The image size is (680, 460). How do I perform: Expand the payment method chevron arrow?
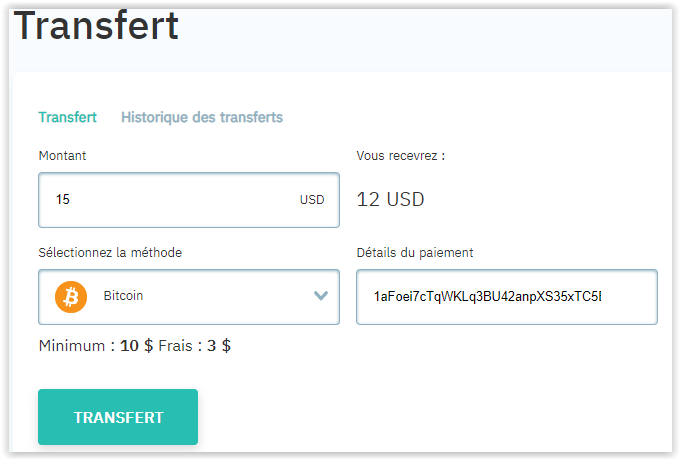(321, 296)
